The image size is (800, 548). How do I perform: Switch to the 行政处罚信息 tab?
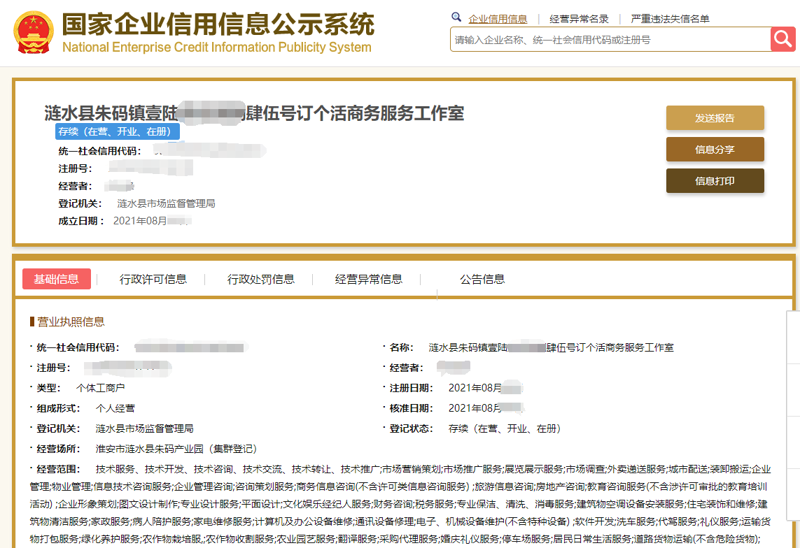(261, 279)
